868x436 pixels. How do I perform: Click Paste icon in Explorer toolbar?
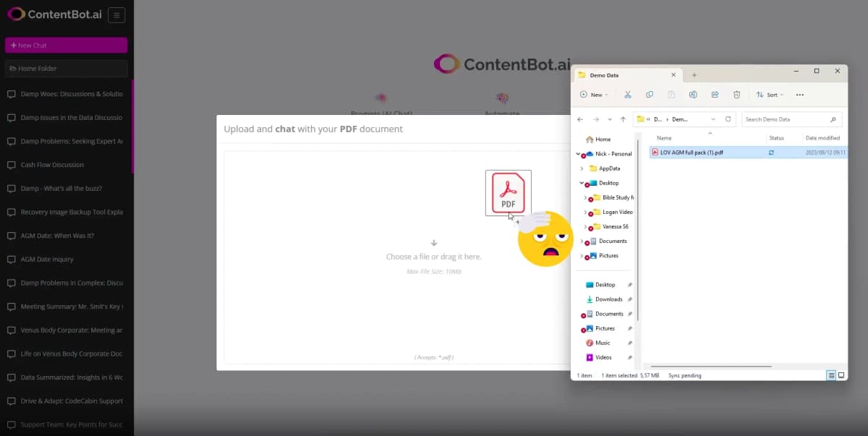(671, 95)
